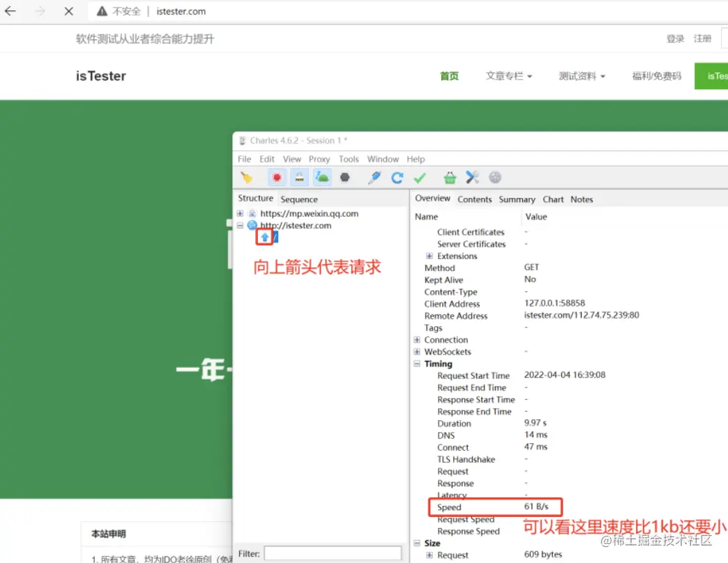
Task: Click the broom Clear Session icon
Action: [247, 178]
